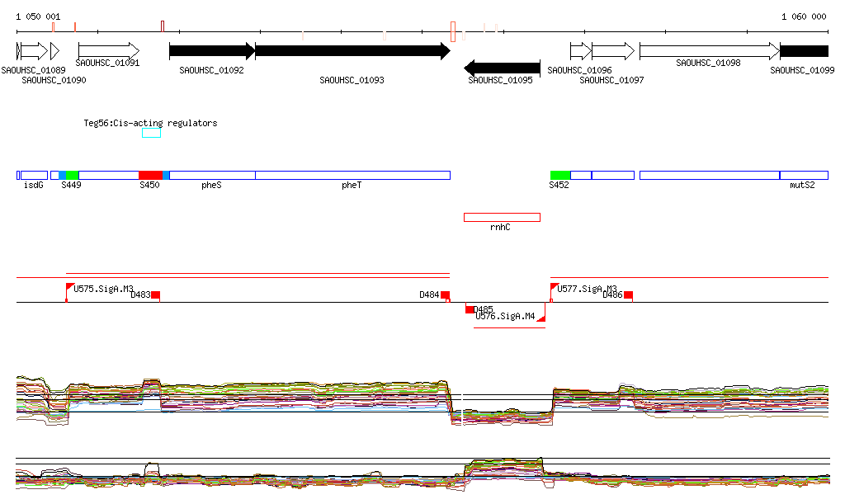Click the red S450 segment
This screenshot has width=845, height=504.
coord(150,175)
